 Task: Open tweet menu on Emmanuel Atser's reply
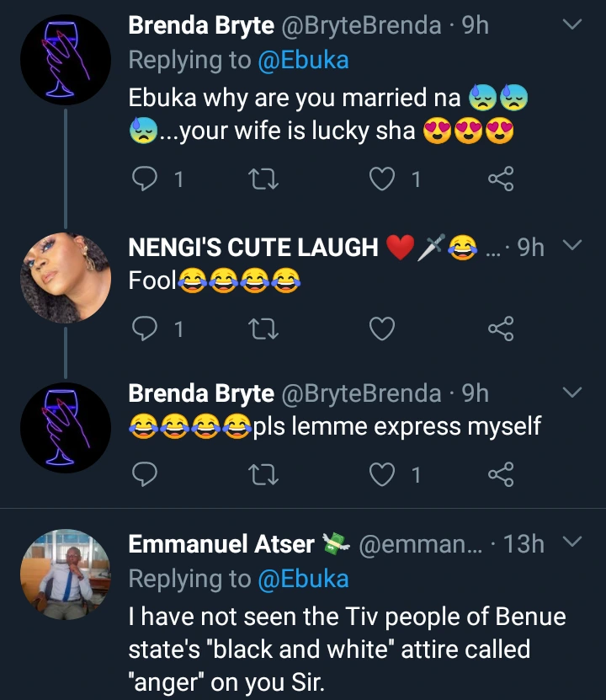[572, 542]
